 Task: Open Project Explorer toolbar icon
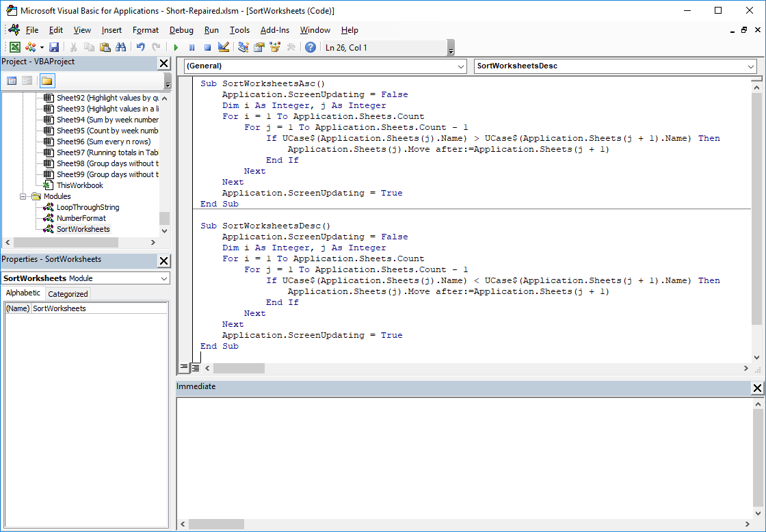point(243,47)
